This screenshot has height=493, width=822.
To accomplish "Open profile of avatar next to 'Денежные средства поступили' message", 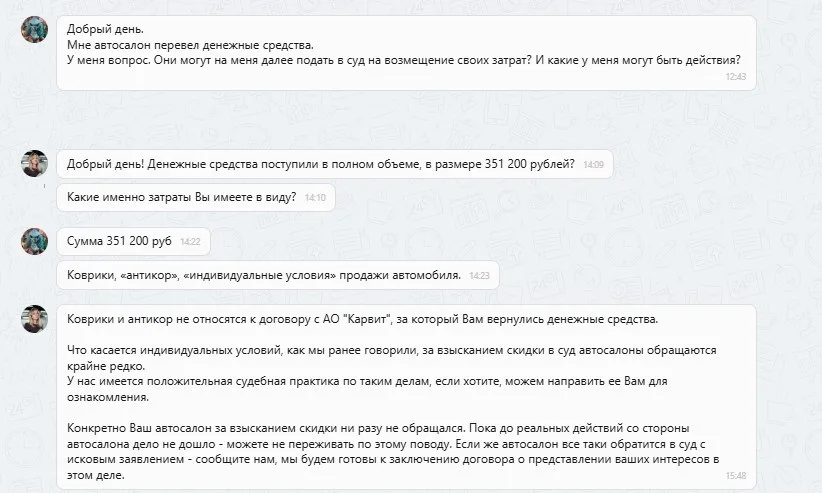I will [35, 163].
